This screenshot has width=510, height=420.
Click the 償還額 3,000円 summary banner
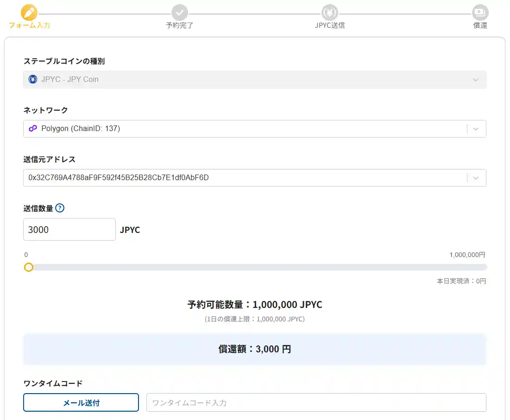pyautogui.click(x=255, y=349)
